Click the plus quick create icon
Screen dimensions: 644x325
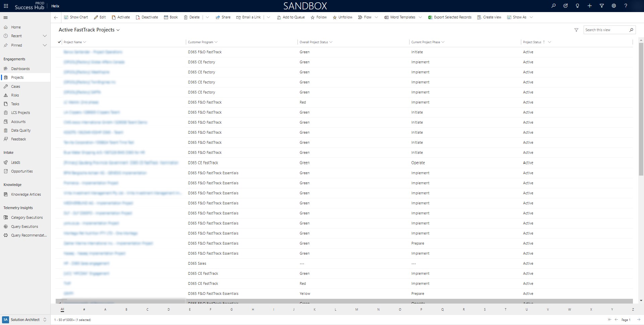[590, 6]
